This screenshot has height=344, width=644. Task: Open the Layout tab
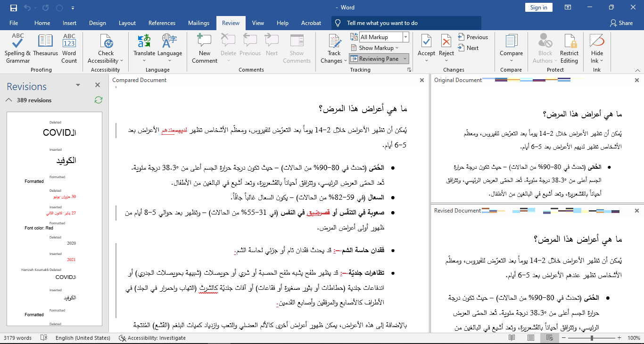pos(127,23)
